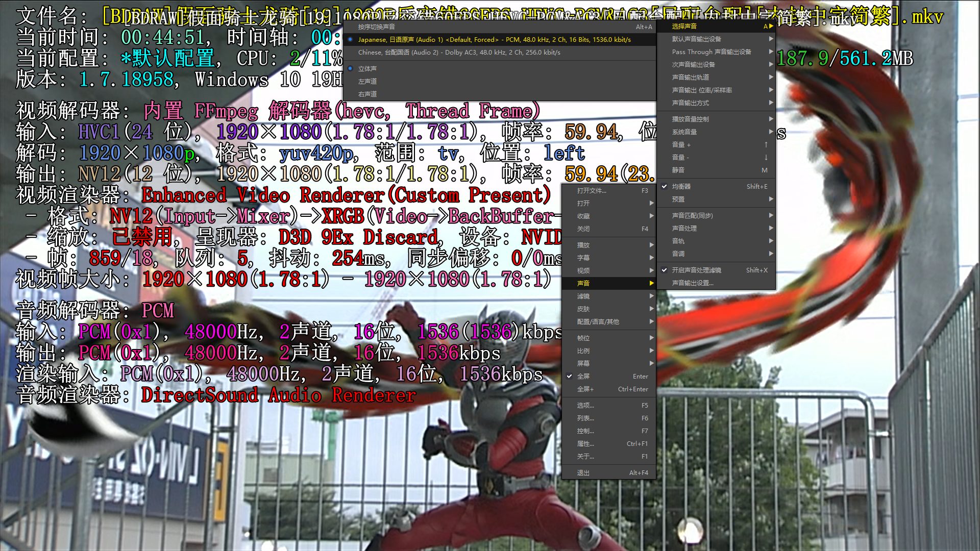The image size is (980, 551).
Task: Choose 右声道 right channel option
Action: [499, 94]
